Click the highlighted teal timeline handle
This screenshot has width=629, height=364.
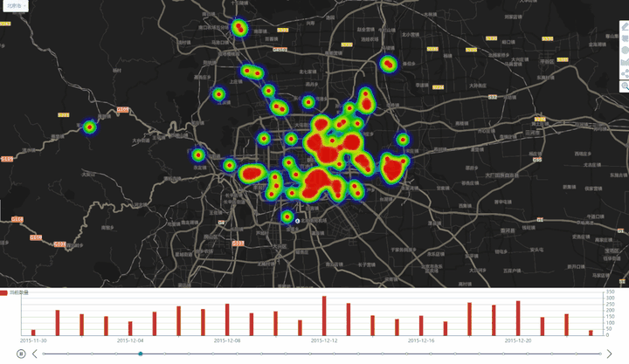(x=141, y=354)
